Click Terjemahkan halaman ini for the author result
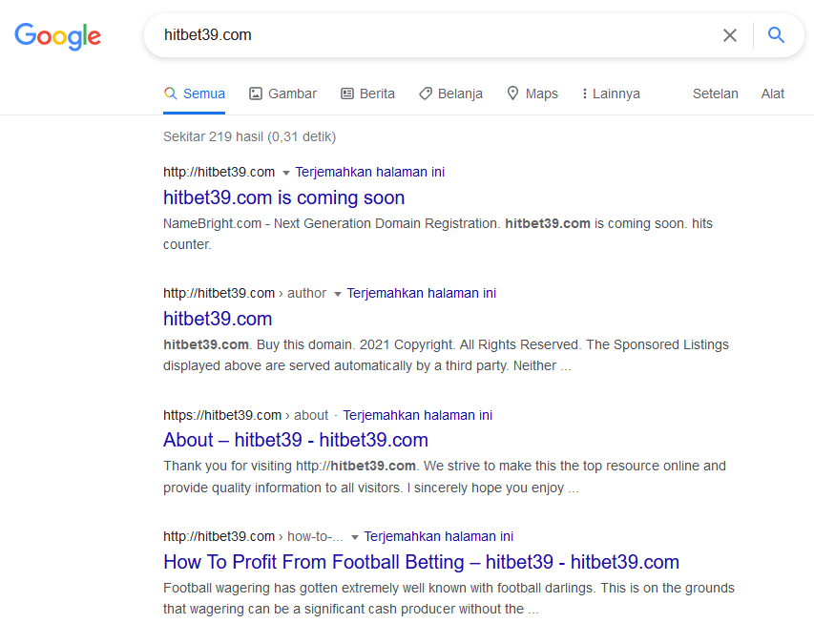The height and width of the screenshot is (644, 814). [422, 293]
